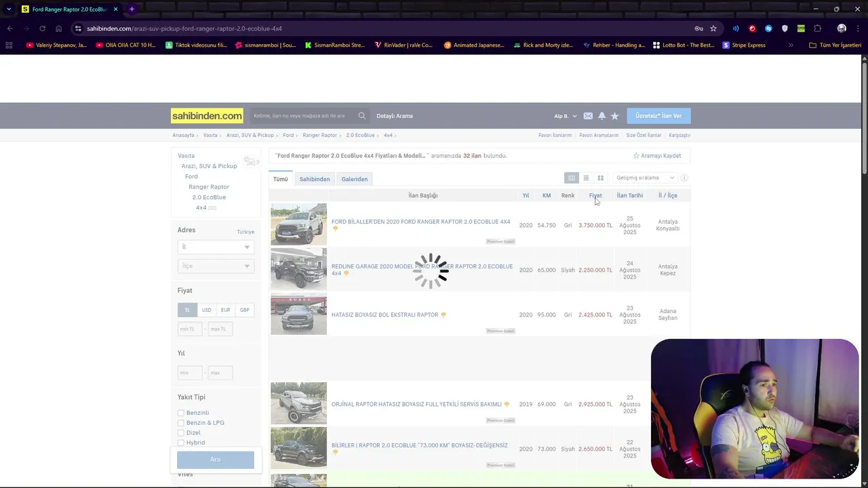Click the green extension icon in toolbar
This screenshot has height=488, width=868.
801,28
